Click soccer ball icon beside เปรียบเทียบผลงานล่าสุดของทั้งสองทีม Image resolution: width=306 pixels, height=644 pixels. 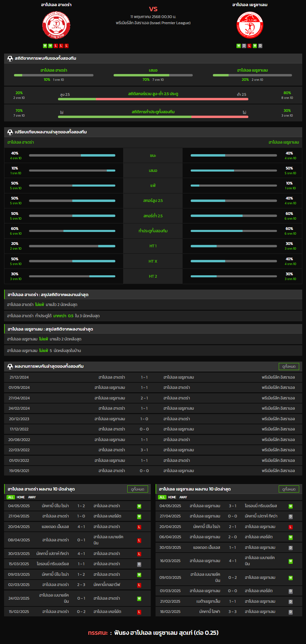[10, 132]
